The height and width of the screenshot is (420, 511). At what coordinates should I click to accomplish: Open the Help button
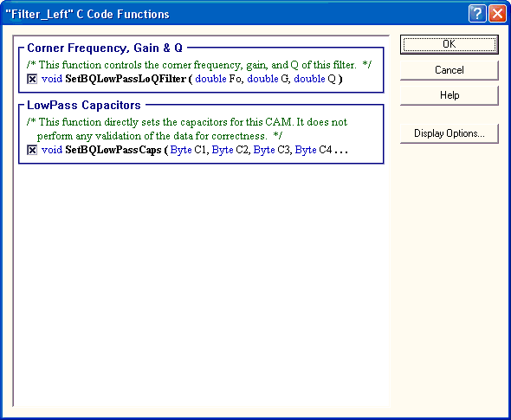click(450, 95)
